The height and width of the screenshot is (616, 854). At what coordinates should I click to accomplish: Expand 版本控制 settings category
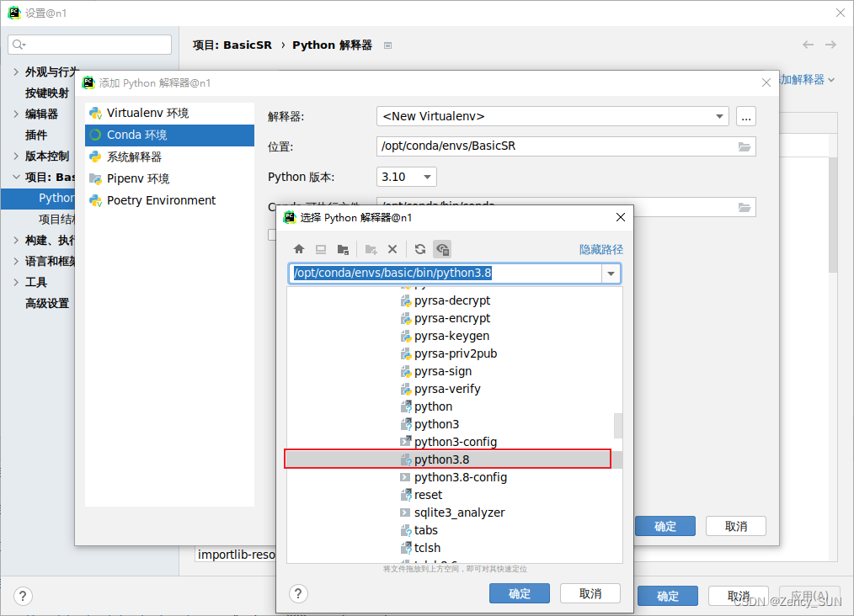[16, 156]
